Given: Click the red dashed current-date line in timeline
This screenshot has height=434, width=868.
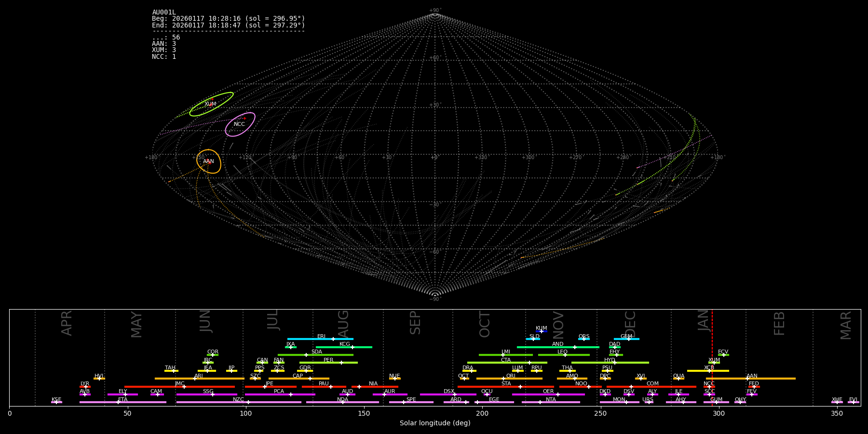Looking at the screenshot, I should tap(712, 357).
